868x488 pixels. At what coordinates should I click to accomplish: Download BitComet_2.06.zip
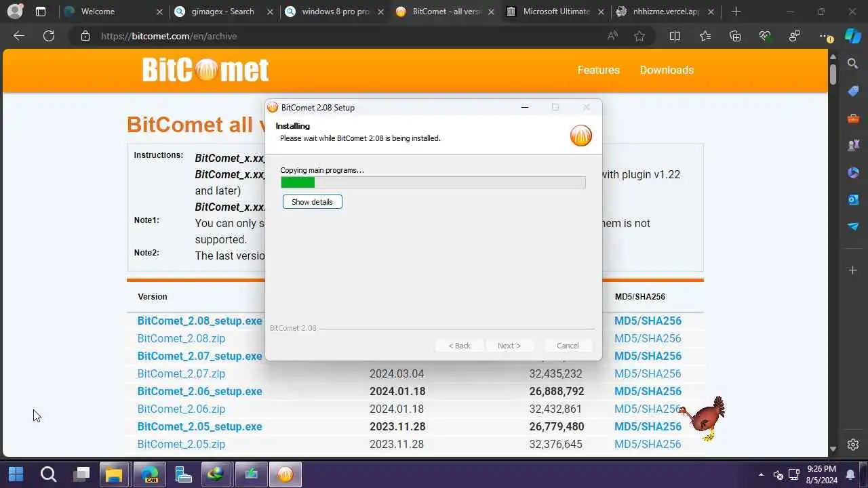click(181, 409)
